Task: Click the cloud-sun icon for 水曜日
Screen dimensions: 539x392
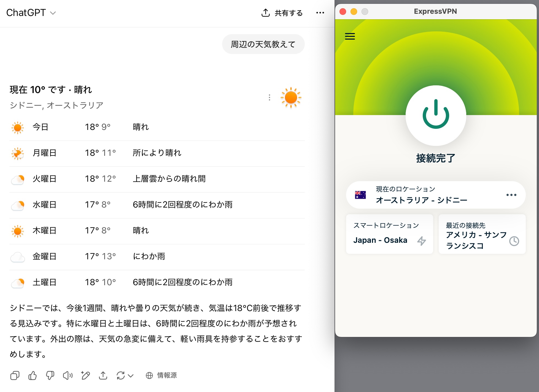Action: [x=18, y=205]
